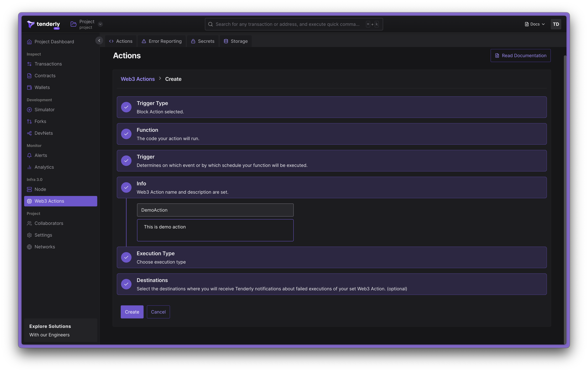This screenshot has width=588, height=372.
Task: Click the Cancel button
Action: coord(158,312)
